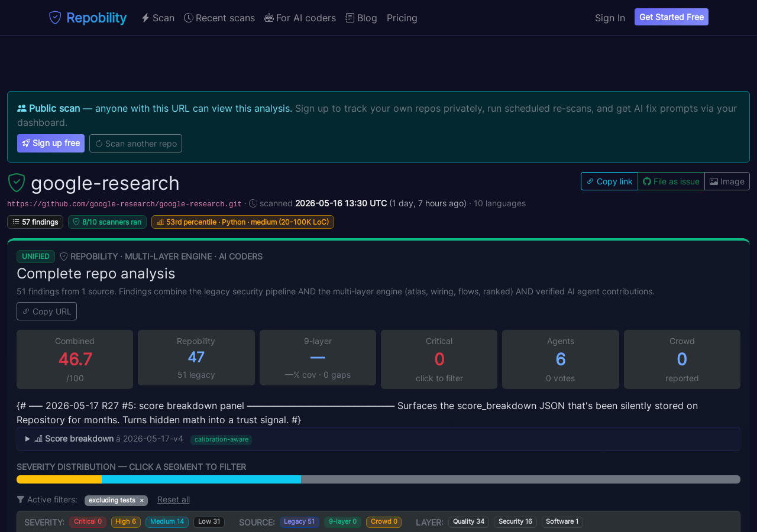Image resolution: width=757 pixels, height=532 pixels.
Task: Click the 10 languages text
Action: 500,203
